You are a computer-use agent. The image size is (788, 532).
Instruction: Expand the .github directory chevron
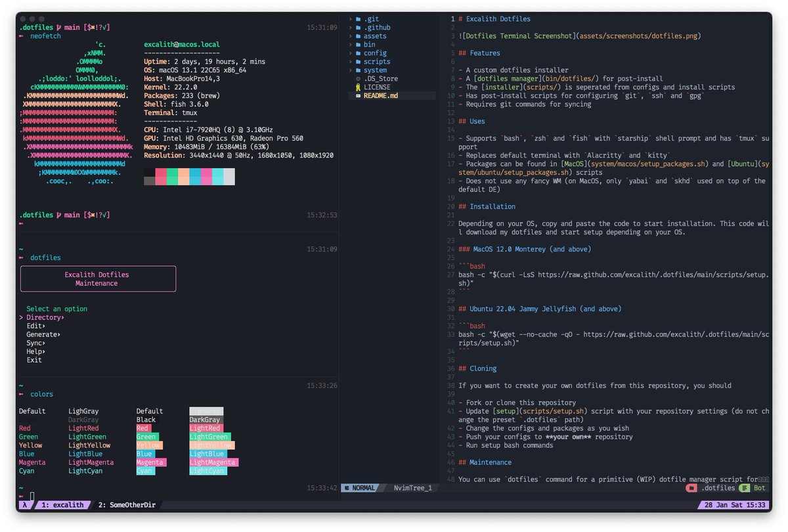(350, 28)
